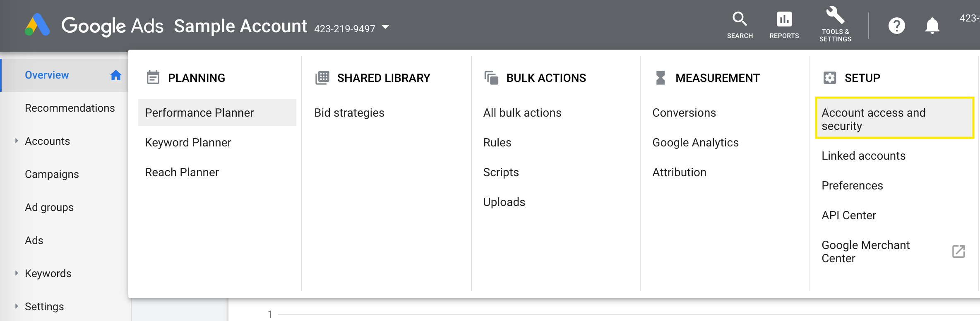Open Linked accounts under Setup
The width and height of the screenshot is (980, 321).
[x=863, y=156]
